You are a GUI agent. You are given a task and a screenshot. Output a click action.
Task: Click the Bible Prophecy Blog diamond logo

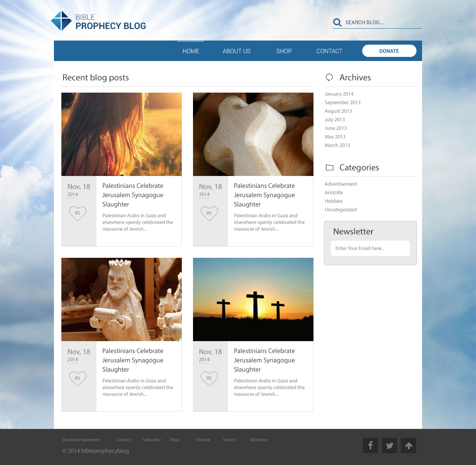tap(61, 21)
